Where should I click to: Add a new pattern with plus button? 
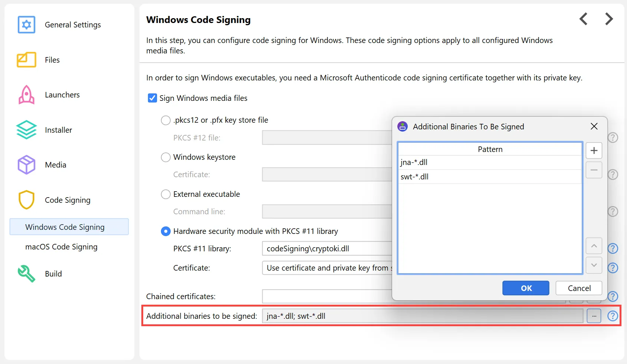594,150
